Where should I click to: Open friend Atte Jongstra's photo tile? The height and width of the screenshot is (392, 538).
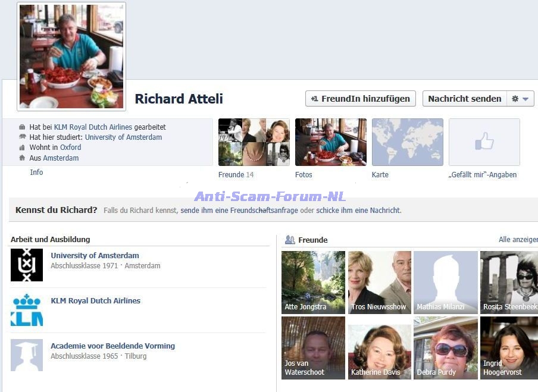click(313, 282)
